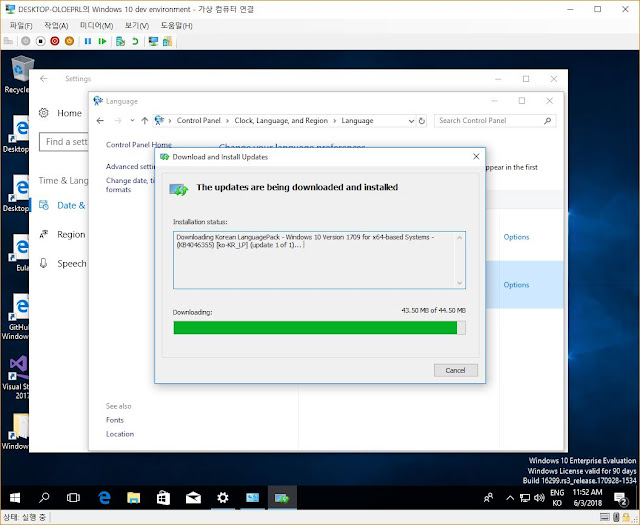The height and width of the screenshot is (525, 640).
Task: Click the orange Save state toolbar icon
Action: coord(69,41)
